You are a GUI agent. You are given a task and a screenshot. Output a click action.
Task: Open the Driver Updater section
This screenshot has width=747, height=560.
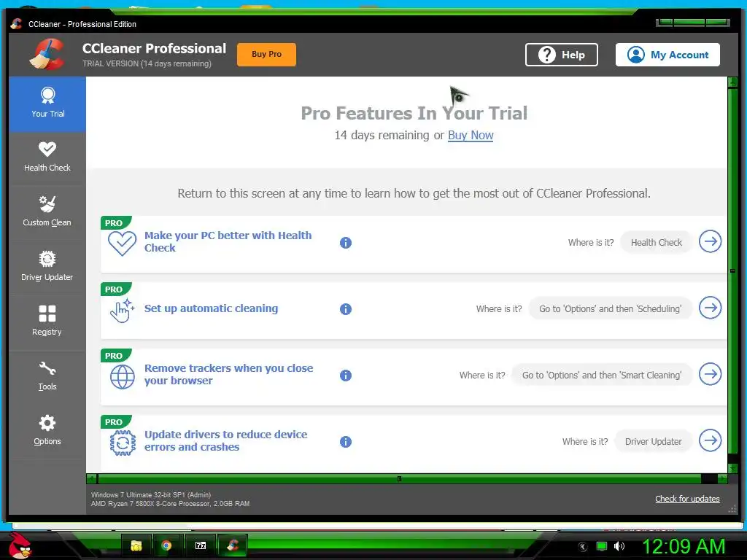click(47, 268)
